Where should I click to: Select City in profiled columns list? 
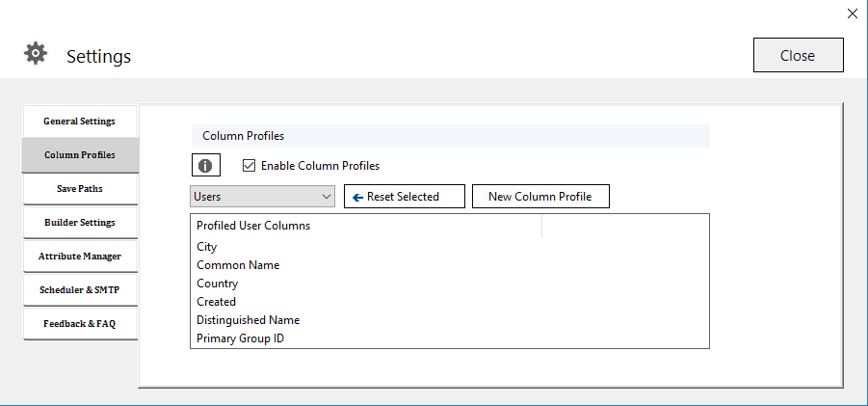(x=206, y=247)
